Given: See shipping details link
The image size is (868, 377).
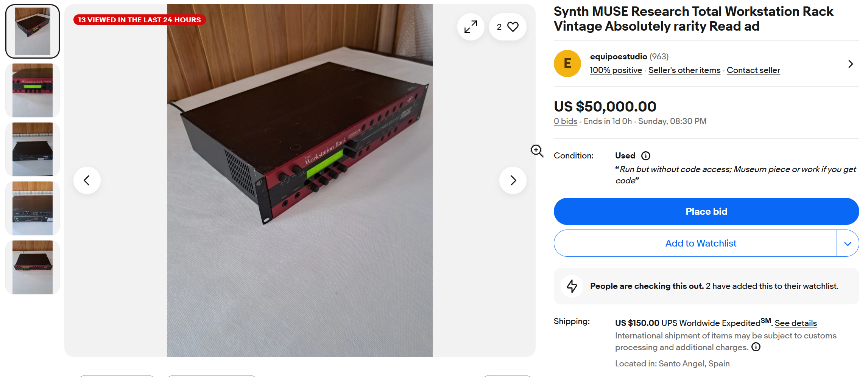Looking at the screenshot, I should (x=795, y=323).
